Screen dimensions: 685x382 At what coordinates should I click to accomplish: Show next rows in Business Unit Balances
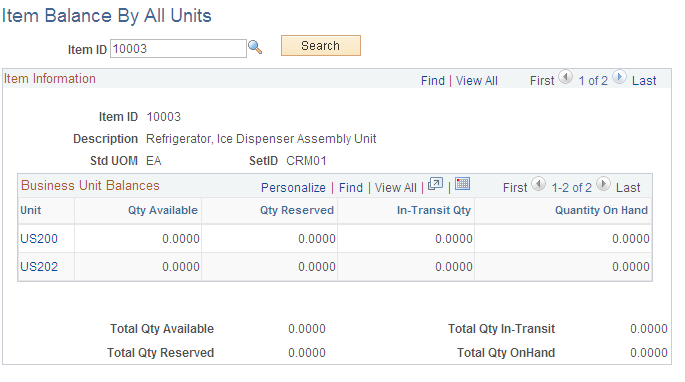(603, 184)
